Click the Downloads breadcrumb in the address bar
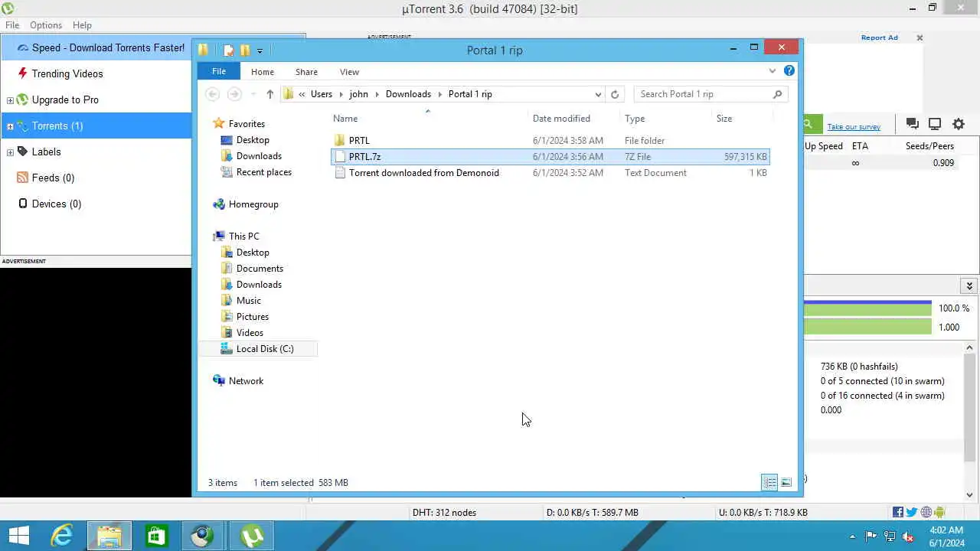 pyautogui.click(x=408, y=94)
